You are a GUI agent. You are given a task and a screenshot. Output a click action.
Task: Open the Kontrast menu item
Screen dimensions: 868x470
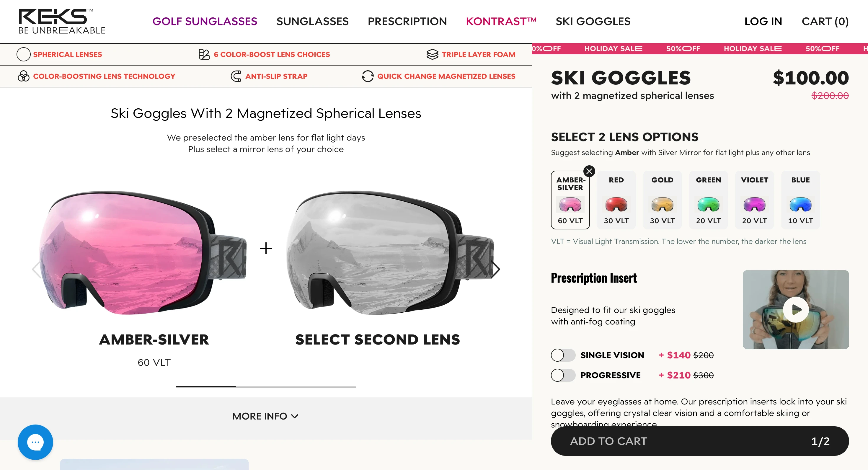click(x=501, y=21)
